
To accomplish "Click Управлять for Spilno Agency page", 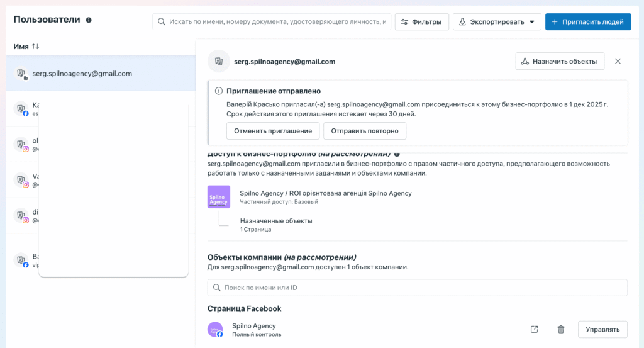I will coord(602,329).
